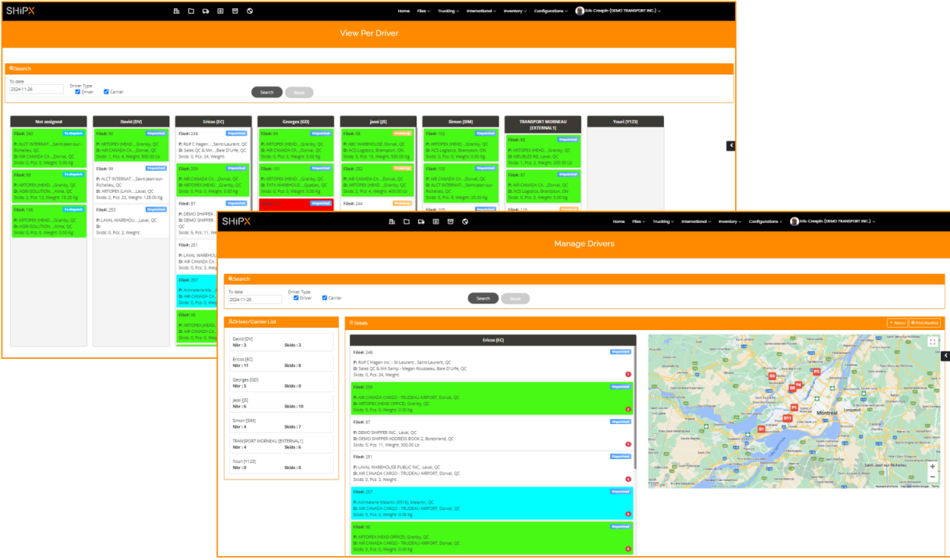
Task: Select Ericos [EC] in Driver/Carrier List
Action: coord(282,362)
